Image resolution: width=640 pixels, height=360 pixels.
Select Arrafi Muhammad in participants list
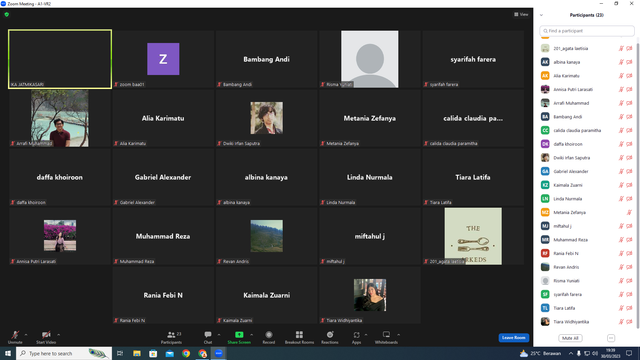pos(587,103)
